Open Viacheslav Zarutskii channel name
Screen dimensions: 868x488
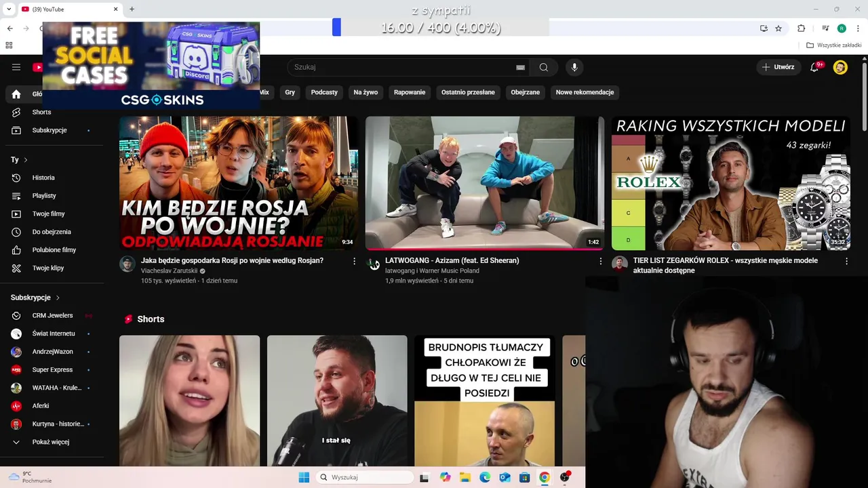coord(170,270)
